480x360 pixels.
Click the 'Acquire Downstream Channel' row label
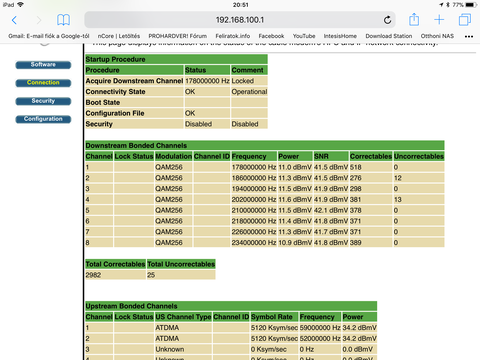coord(134,81)
